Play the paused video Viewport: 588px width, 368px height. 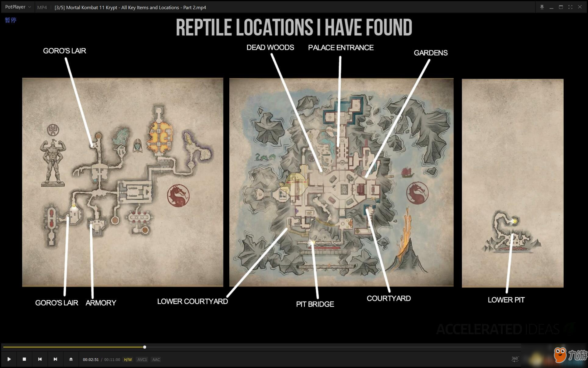(x=9, y=359)
